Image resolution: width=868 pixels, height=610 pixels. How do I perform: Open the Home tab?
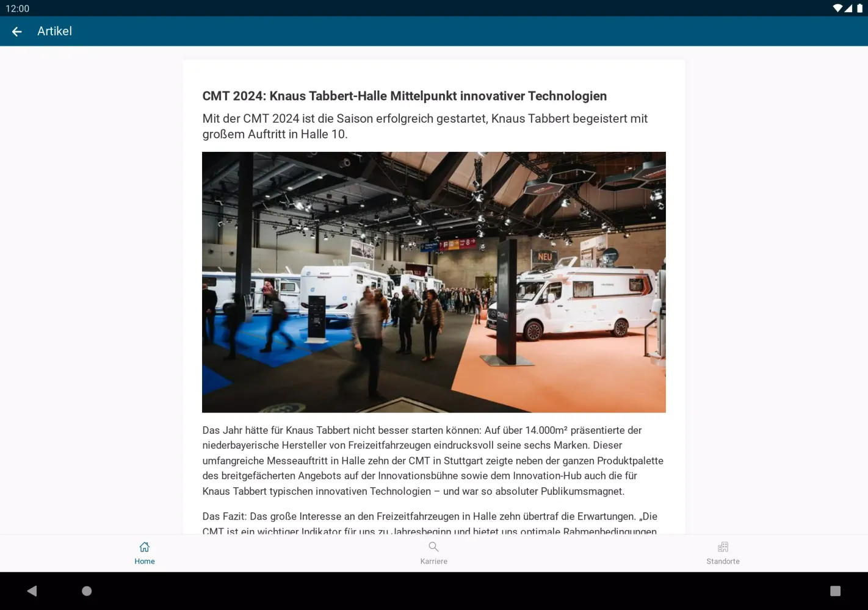click(x=145, y=553)
